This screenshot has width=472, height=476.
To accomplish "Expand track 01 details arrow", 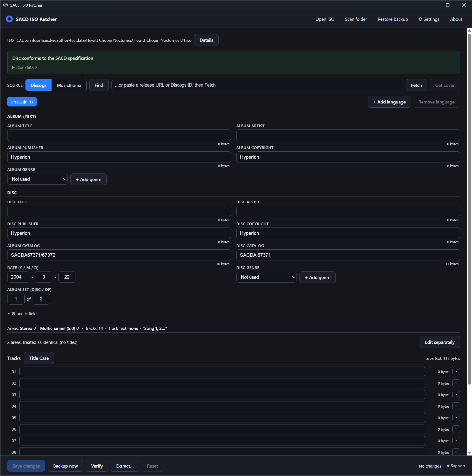I will point(456,372).
